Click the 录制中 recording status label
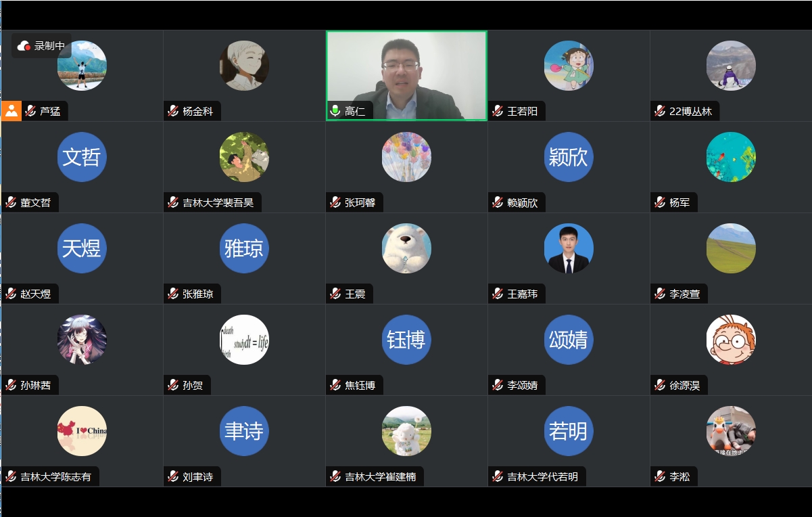 (49, 46)
